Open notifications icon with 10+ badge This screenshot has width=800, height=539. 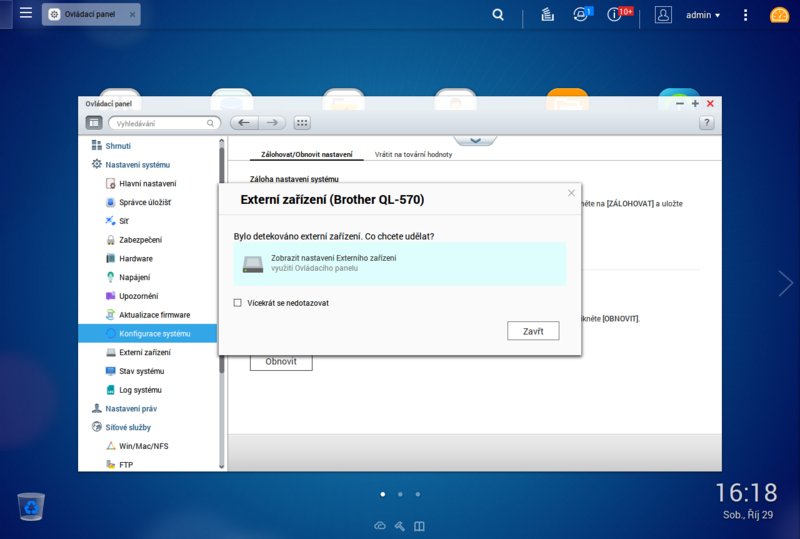[x=615, y=15]
